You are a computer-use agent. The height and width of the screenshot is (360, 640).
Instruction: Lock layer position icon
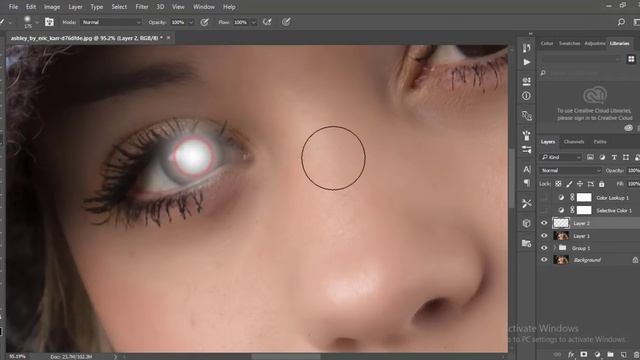[x=580, y=184]
